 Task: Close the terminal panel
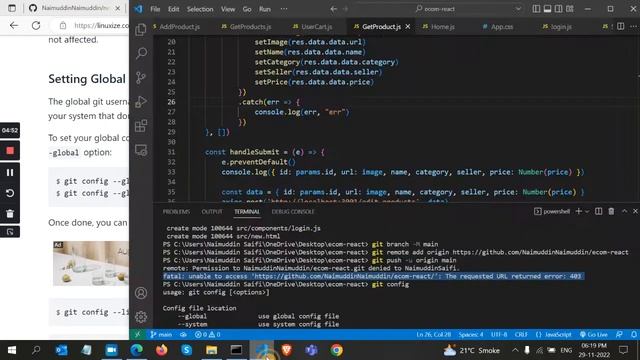pos(635,211)
